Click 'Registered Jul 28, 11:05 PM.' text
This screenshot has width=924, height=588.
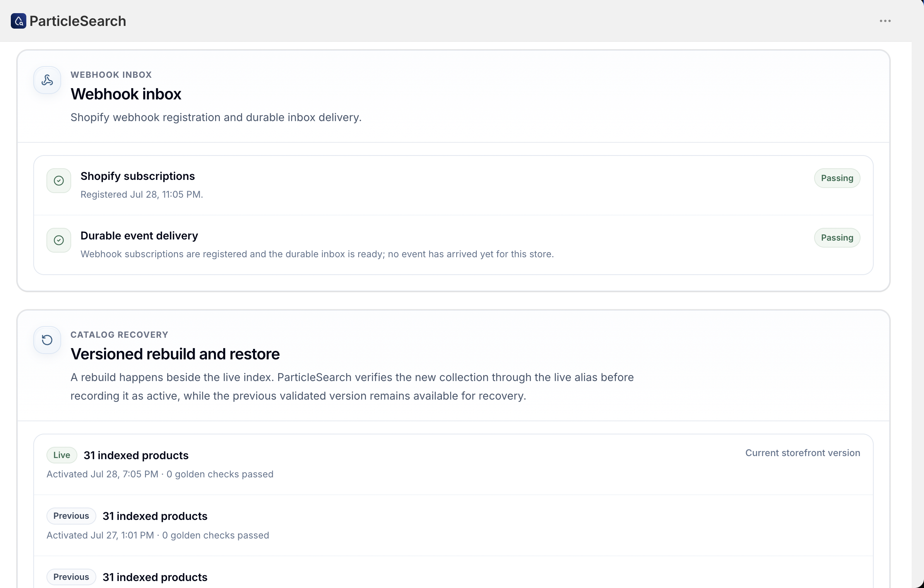[142, 195]
